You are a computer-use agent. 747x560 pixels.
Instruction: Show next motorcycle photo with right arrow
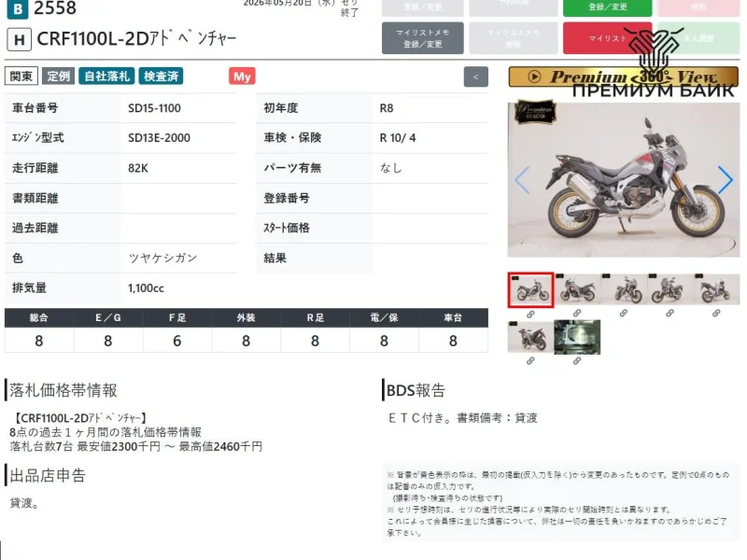726,179
